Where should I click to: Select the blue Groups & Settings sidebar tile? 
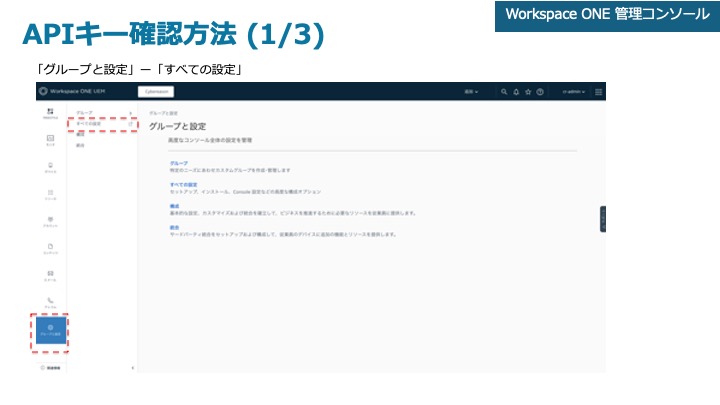tap(51, 330)
